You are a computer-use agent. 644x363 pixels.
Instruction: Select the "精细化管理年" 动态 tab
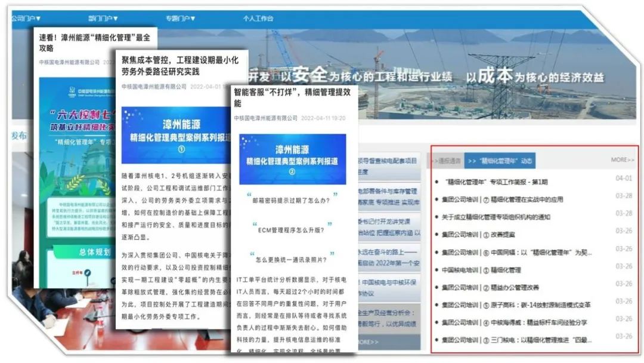click(500, 161)
